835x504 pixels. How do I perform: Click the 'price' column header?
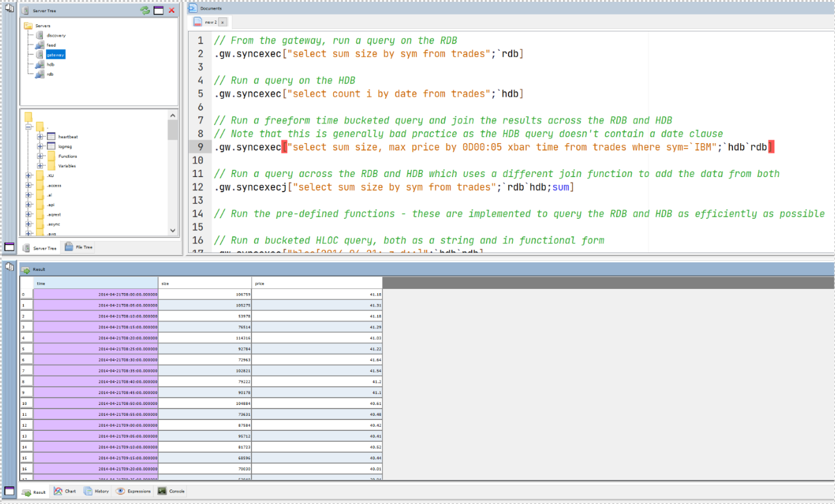[317, 283]
